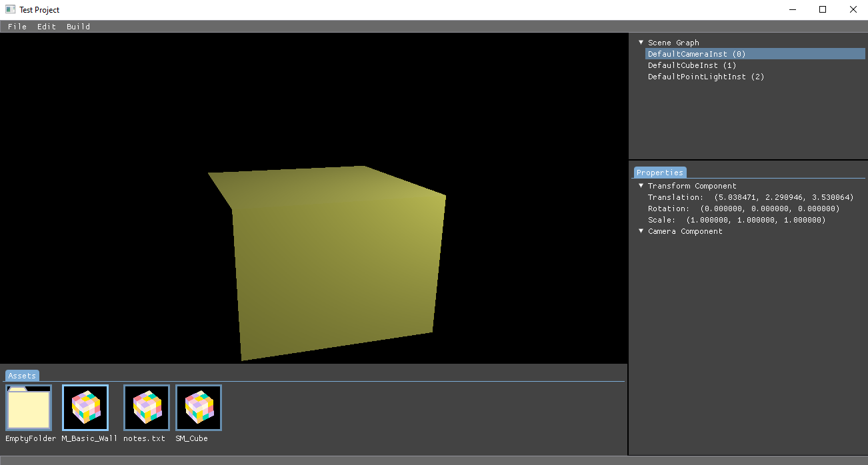The height and width of the screenshot is (465, 868).
Task: Click the Test Project window title icon
Action: pos(10,9)
